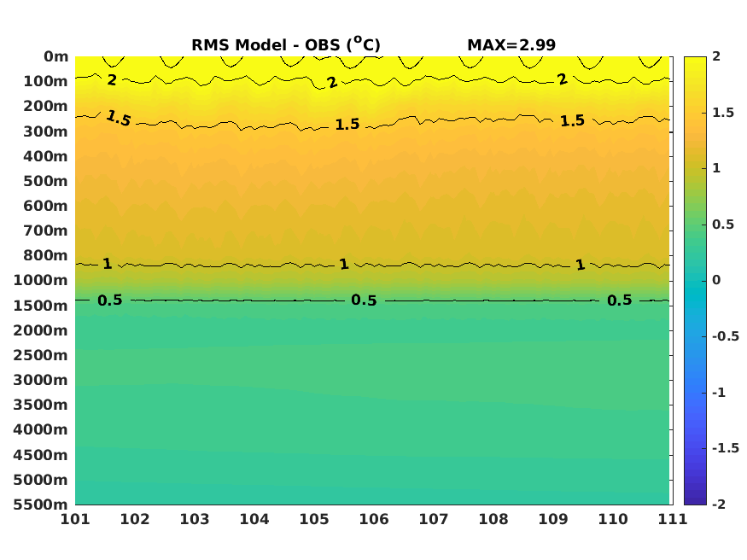The image size is (747, 560).
Task: Click the '700m' depth axis label
Action: pos(46,230)
